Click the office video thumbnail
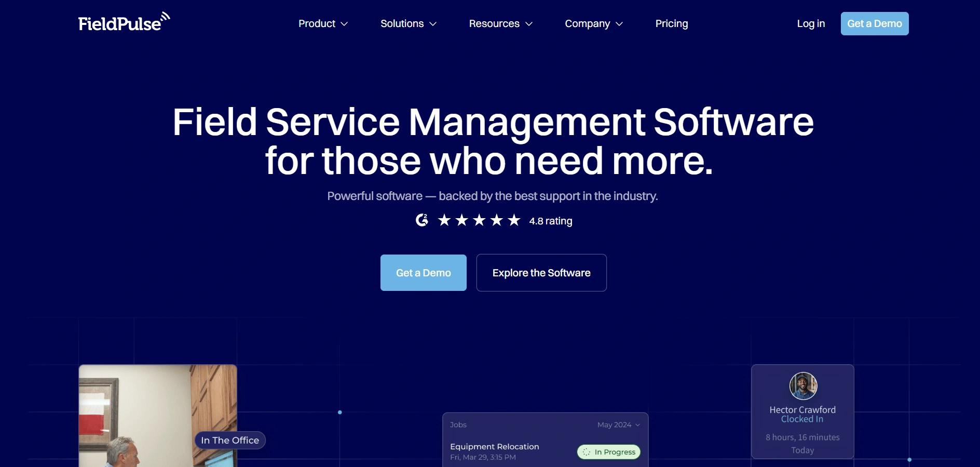The image size is (980, 467). tap(158, 416)
